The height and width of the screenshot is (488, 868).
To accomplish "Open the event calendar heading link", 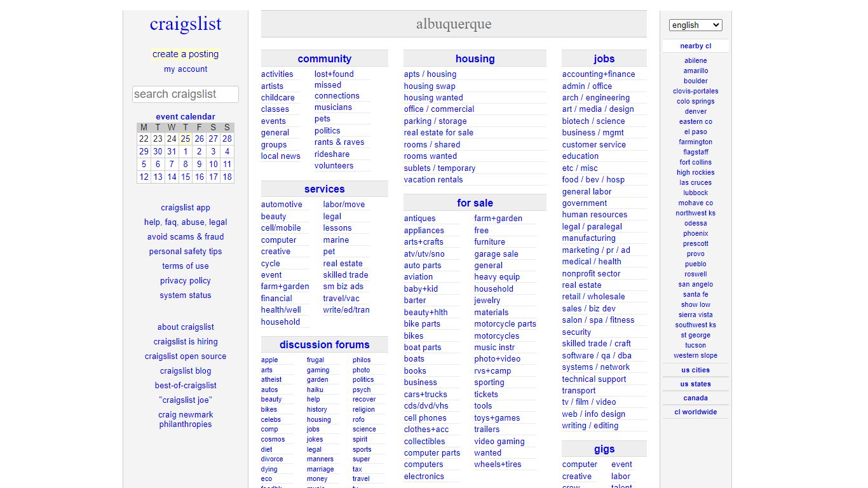I will click(186, 116).
